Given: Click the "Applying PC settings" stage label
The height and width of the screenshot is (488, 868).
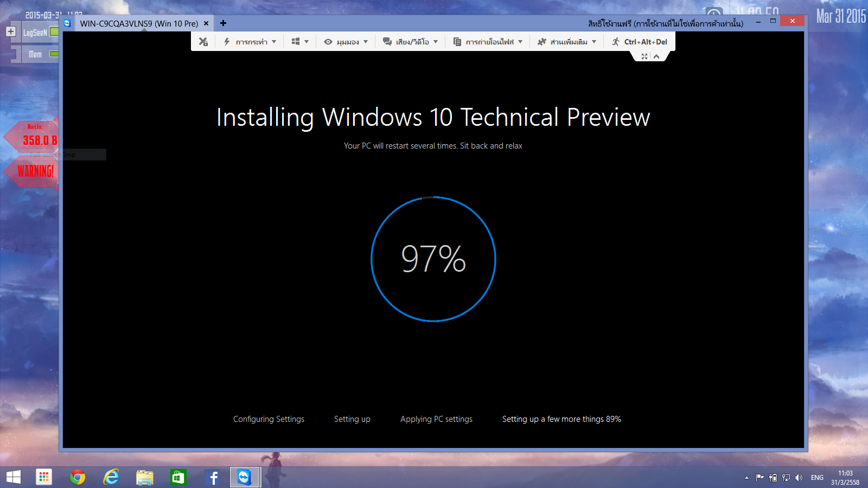Looking at the screenshot, I should point(436,419).
